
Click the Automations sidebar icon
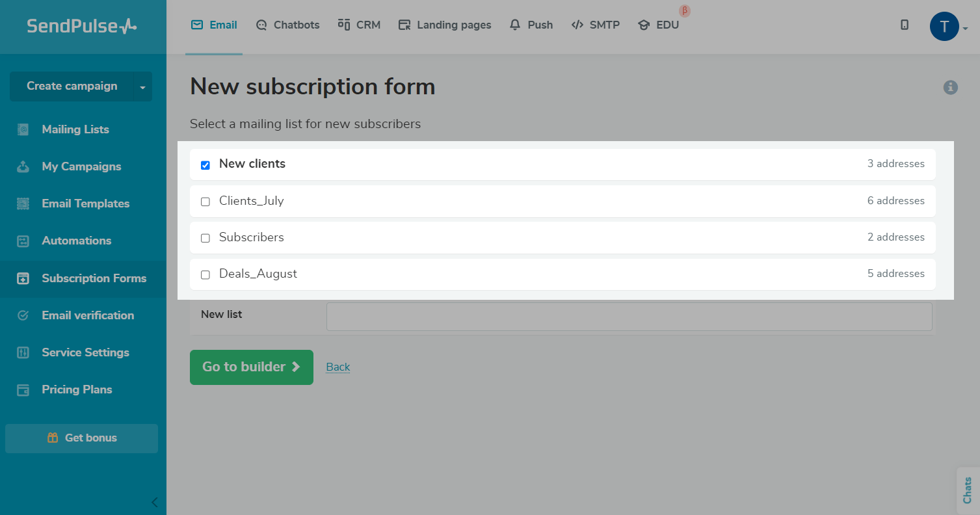tap(23, 241)
